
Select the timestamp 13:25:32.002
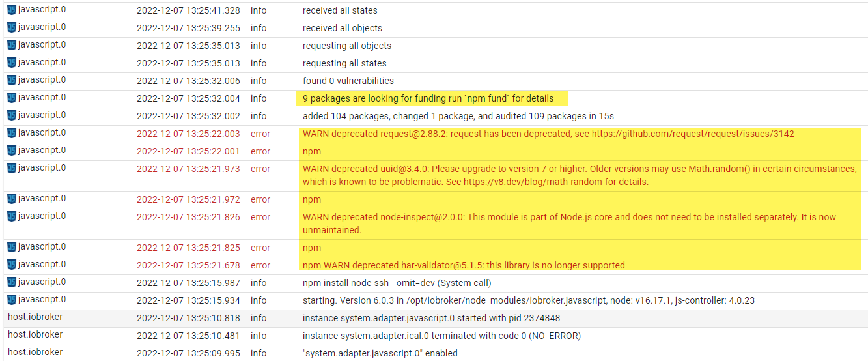pos(188,116)
